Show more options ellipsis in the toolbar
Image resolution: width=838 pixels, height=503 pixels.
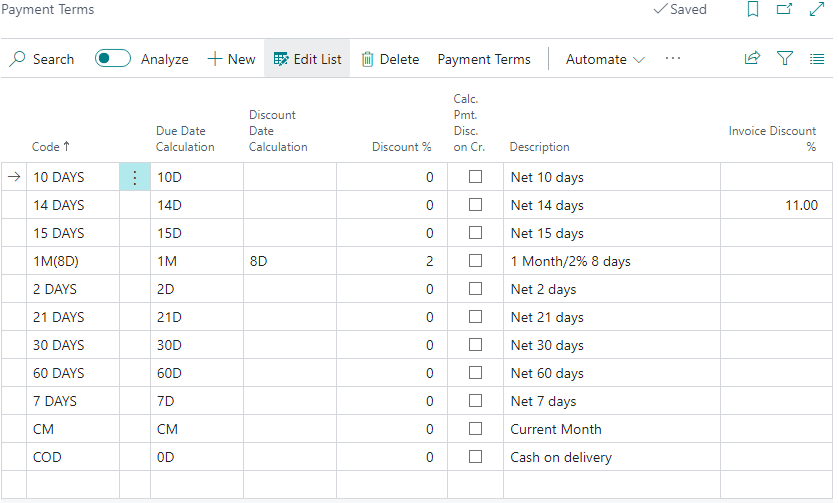click(673, 59)
